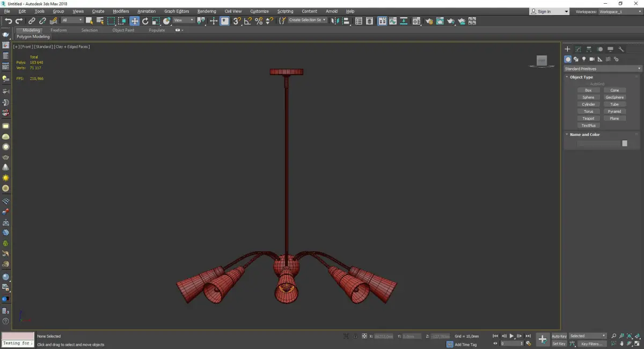The width and height of the screenshot is (644, 349).
Task: Pick the Rectangular Selection Region tool
Action: (x=111, y=21)
